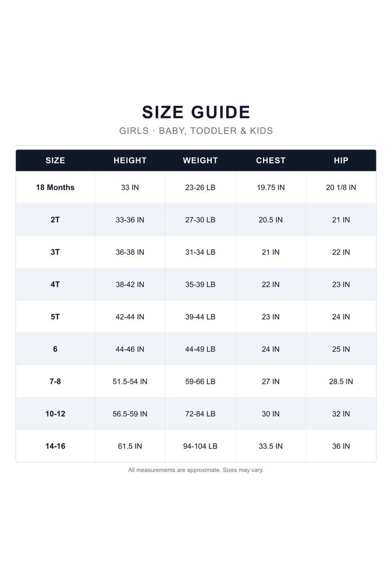Image resolution: width=392 pixels, height=588 pixels.
Task: Select the 18 Months size row label
Action: (x=55, y=187)
